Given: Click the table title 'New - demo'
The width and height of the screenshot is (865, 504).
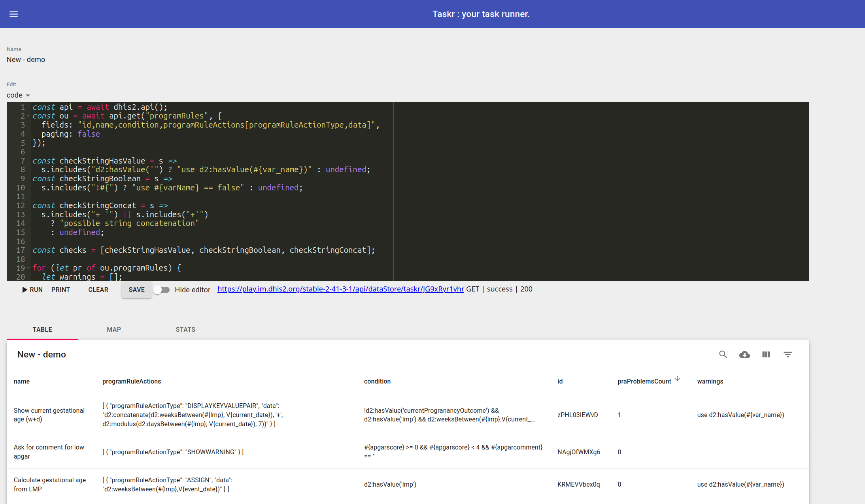Looking at the screenshot, I should coord(42,355).
